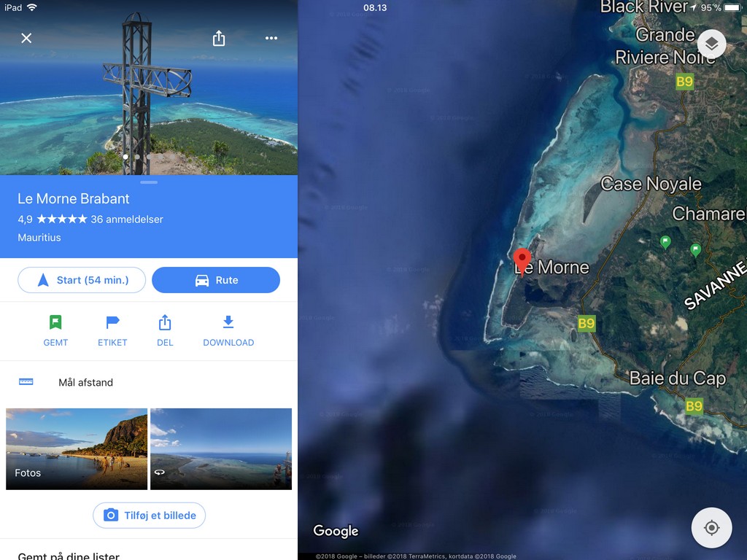
Task: Tap the Chamarel map label
Action: click(709, 214)
